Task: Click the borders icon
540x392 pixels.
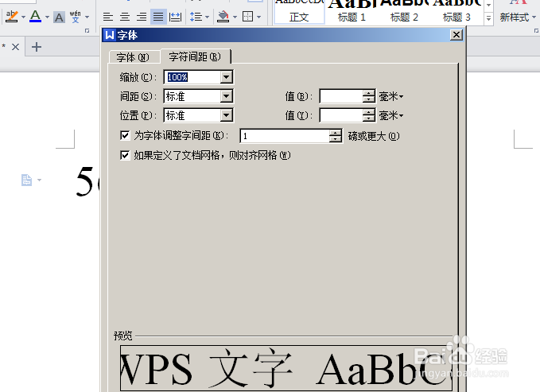Action: (x=247, y=17)
